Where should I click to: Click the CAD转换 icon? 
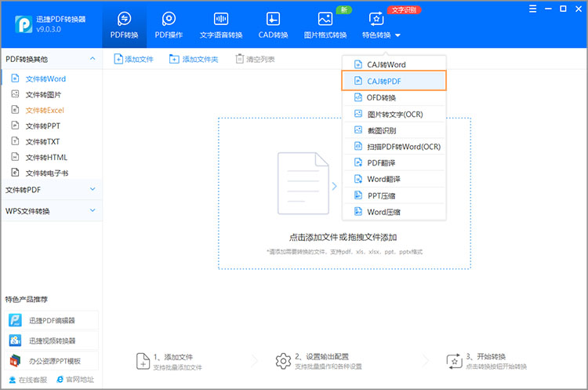[x=273, y=18]
